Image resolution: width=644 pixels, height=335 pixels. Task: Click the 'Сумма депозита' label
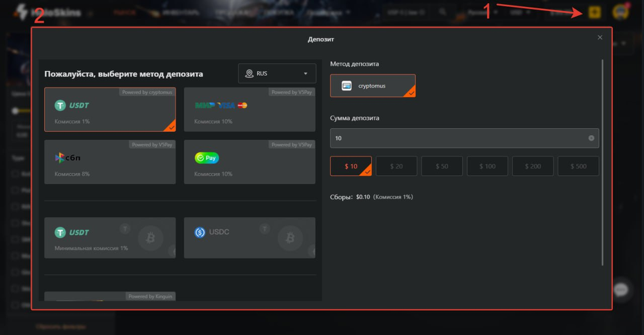(354, 118)
